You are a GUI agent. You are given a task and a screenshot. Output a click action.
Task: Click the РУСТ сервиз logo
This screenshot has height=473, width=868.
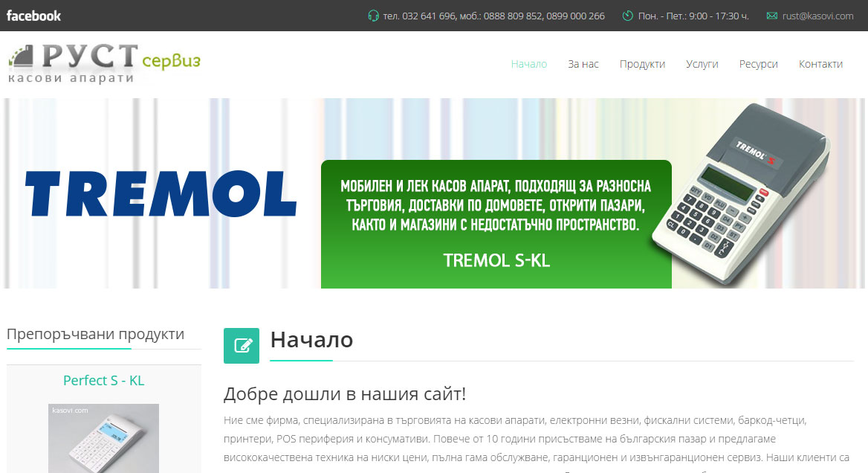104,64
